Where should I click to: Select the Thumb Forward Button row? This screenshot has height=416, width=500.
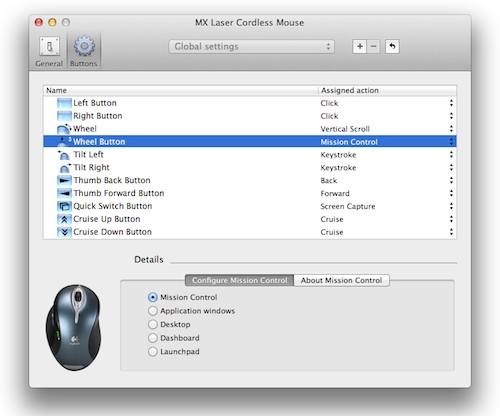click(x=250, y=193)
